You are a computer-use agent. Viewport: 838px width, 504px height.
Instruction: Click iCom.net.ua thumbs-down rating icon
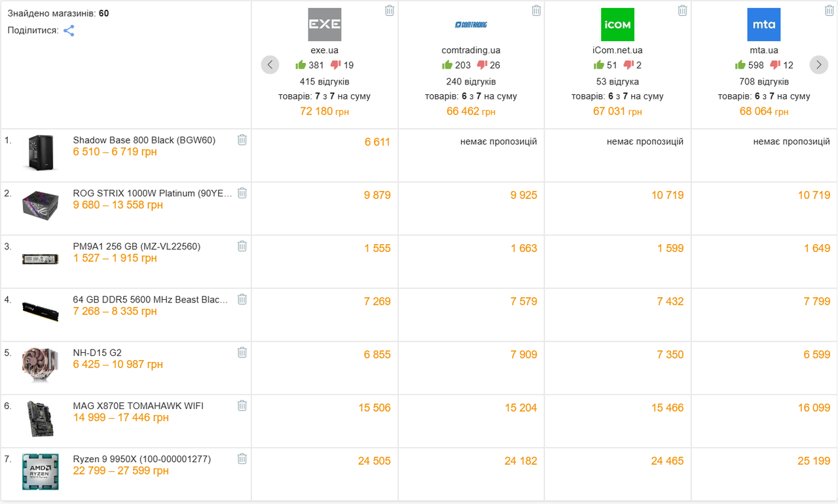(628, 65)
